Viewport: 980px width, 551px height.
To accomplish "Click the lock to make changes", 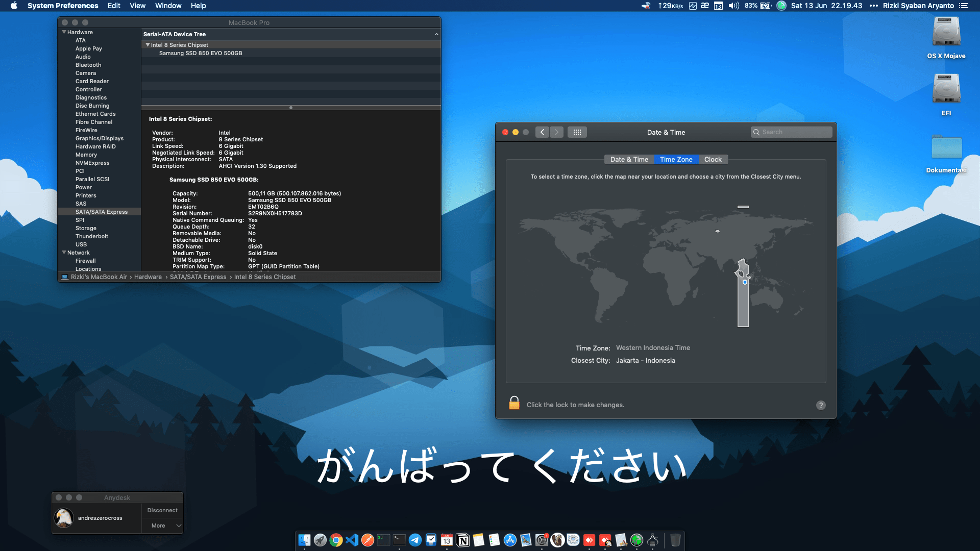I will tap(514, 403).
